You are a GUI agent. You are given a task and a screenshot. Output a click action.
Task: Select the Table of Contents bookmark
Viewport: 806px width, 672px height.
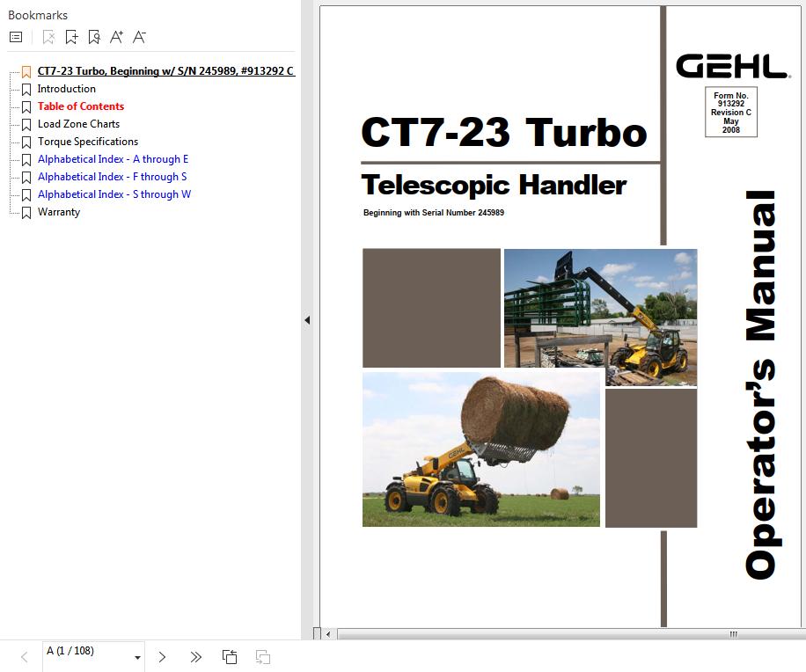(81, 106)
